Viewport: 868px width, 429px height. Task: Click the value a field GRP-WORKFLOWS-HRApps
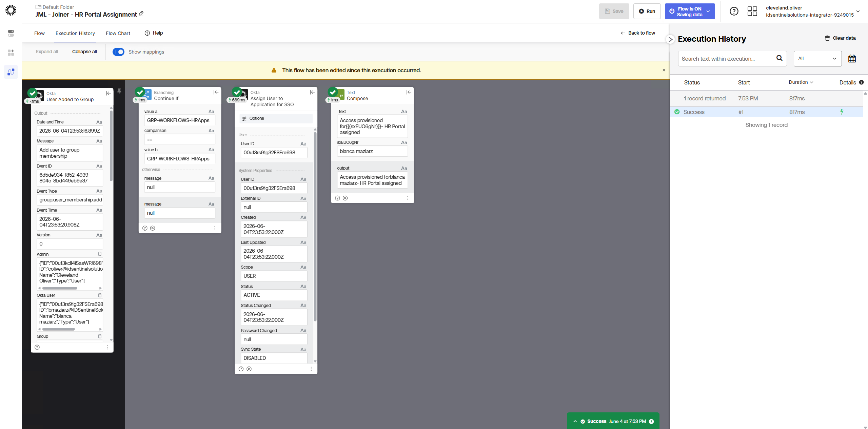(180, 120)
